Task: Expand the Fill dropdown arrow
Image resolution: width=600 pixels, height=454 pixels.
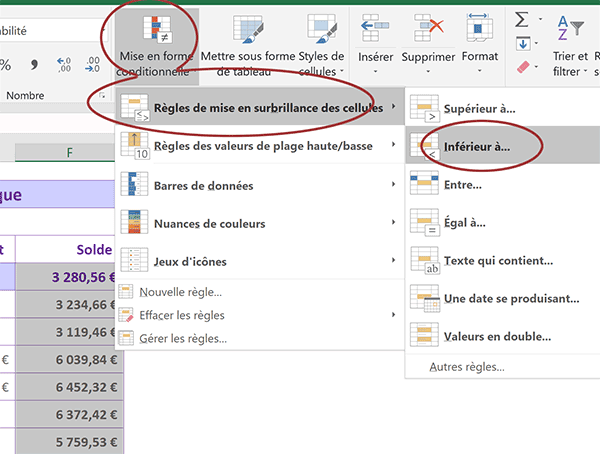Action: [536, 43]
